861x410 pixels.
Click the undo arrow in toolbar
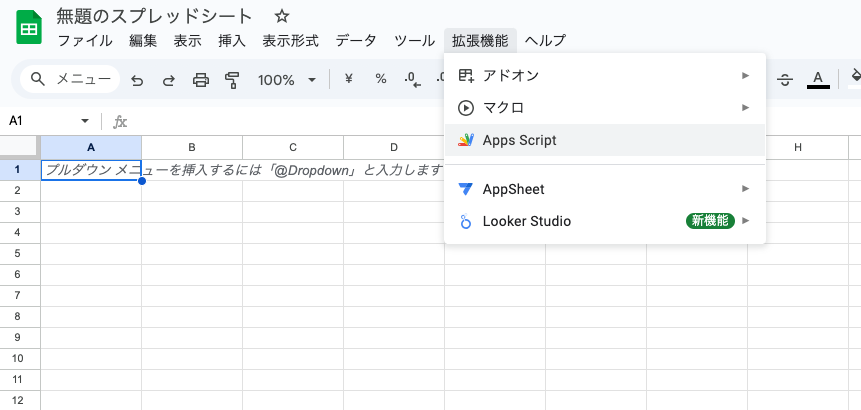pos(137,80)
